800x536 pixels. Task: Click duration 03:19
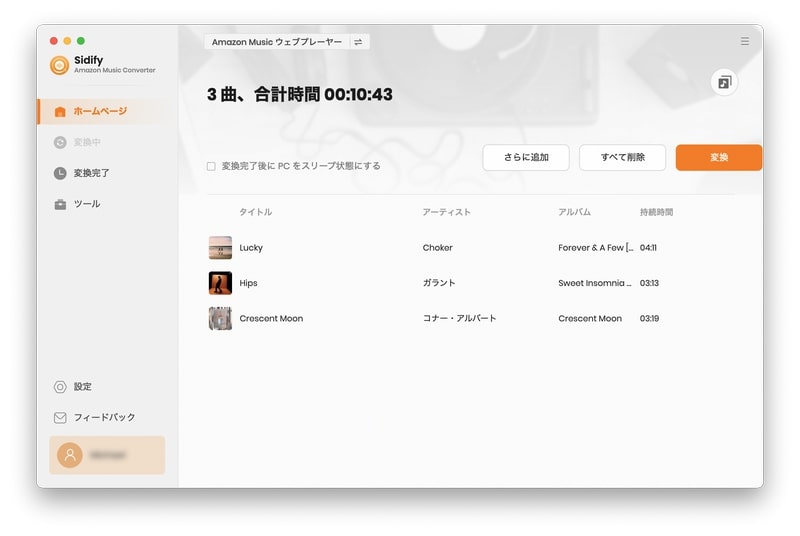coord(649,318)
